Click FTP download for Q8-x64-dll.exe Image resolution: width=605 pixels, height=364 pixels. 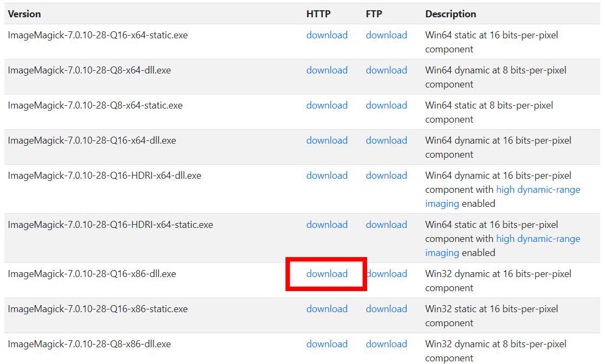click(386, 70)
